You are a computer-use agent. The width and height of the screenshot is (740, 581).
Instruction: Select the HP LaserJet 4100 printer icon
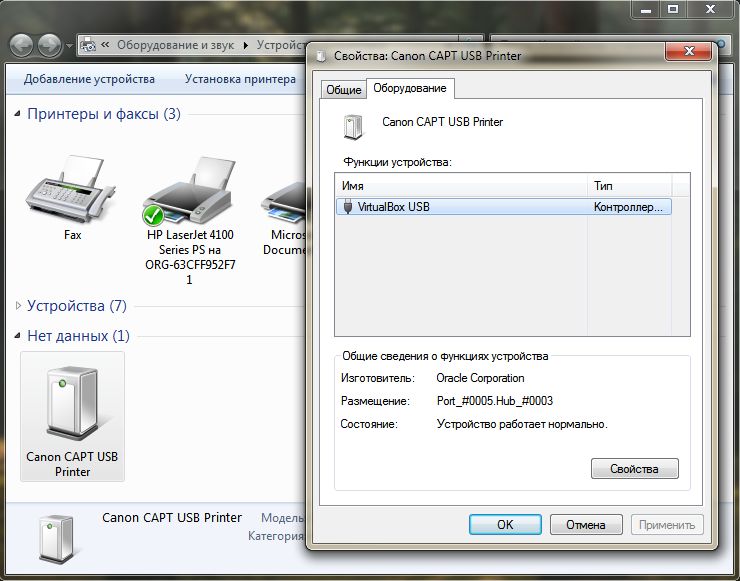click(x=190, y=191)
